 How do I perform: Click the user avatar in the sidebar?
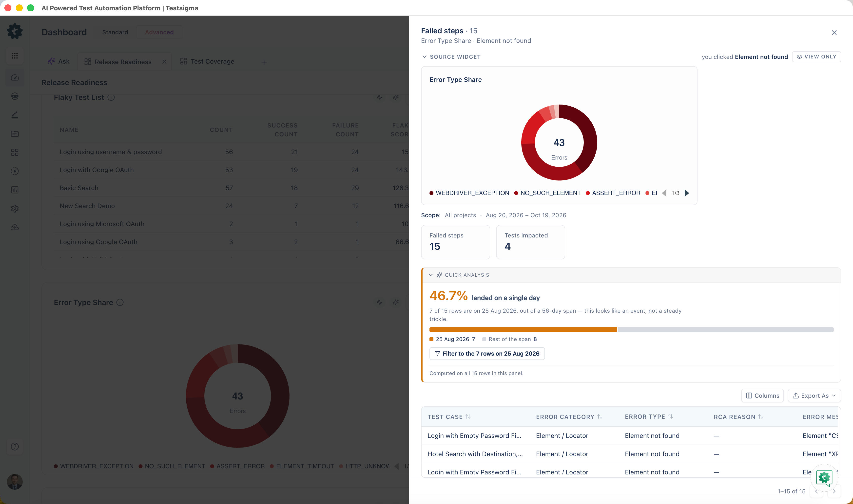click(x=15, y=482)
